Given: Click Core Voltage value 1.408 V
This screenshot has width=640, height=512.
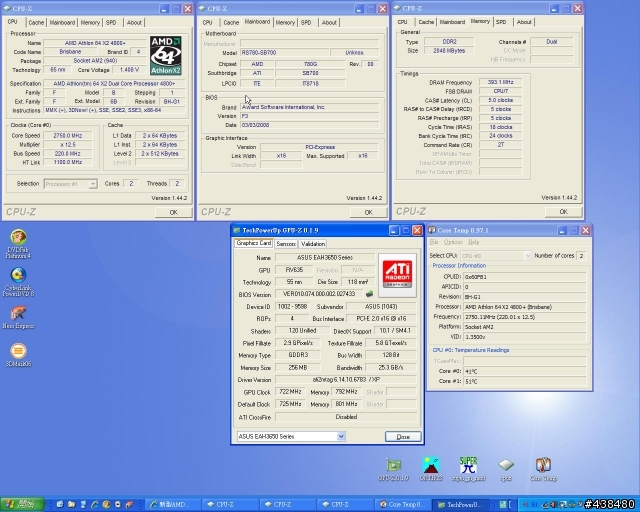Looking at the screenshot, I should click(130, 70).
